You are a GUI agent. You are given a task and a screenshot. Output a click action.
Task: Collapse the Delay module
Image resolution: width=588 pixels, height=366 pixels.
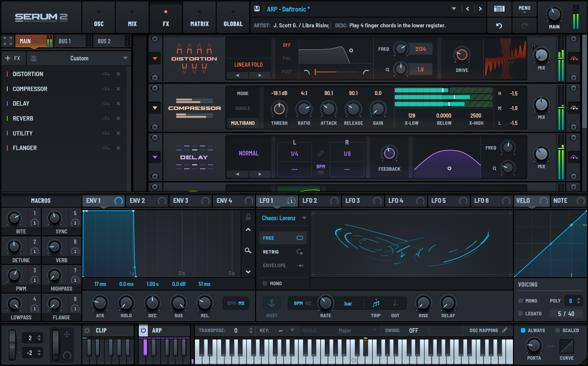155,157
